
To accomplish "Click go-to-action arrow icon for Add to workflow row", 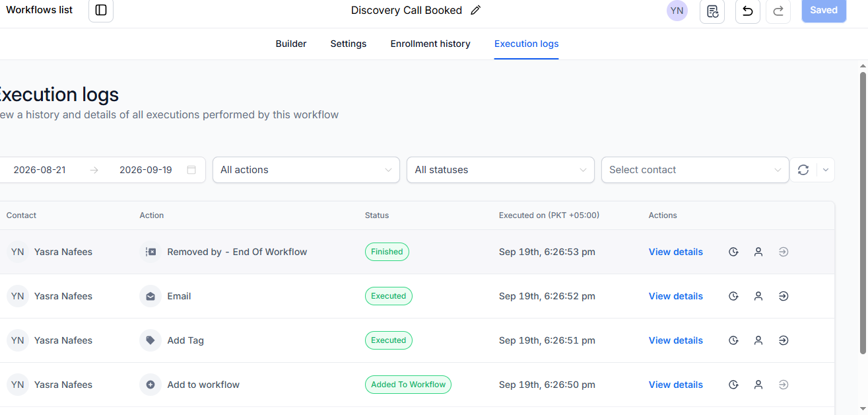I will tap(784, 385).
